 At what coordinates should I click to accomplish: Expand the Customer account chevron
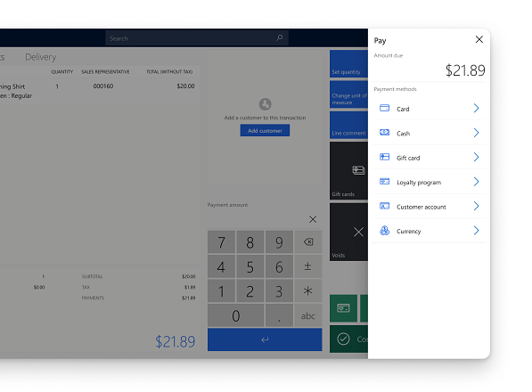pos(476,206)
